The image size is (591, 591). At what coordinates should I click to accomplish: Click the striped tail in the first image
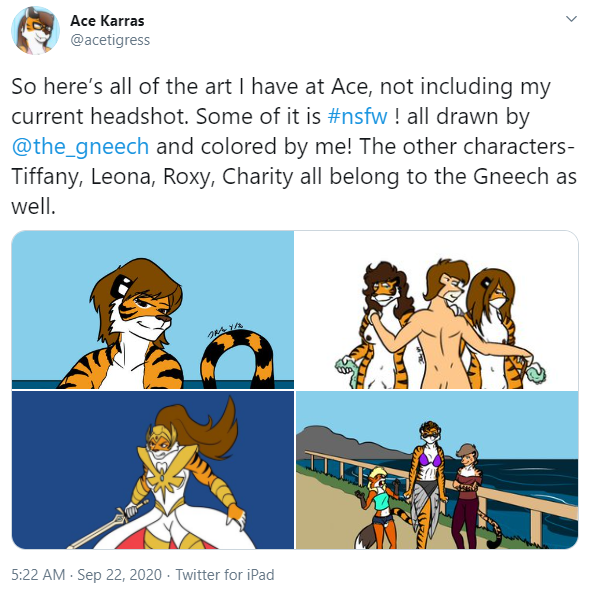237,360
